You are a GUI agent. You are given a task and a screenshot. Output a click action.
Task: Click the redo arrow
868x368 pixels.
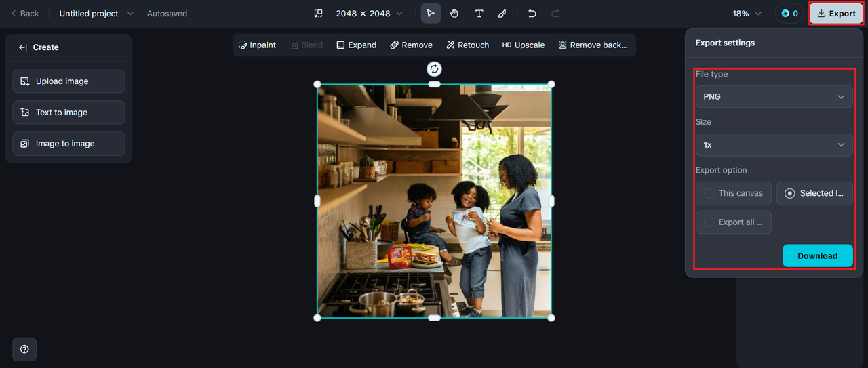coord(555,14)
